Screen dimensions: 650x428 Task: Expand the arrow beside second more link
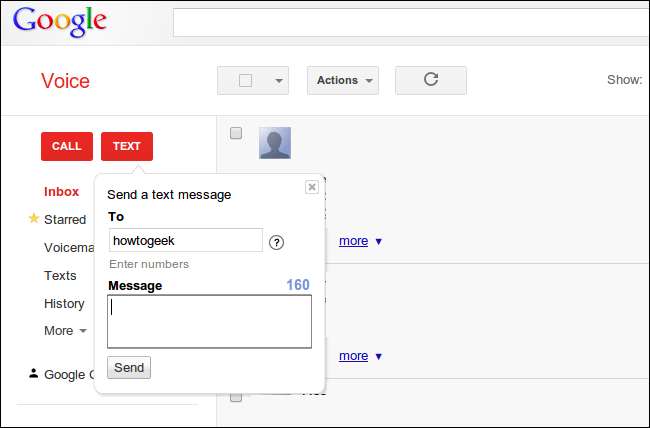378,356
